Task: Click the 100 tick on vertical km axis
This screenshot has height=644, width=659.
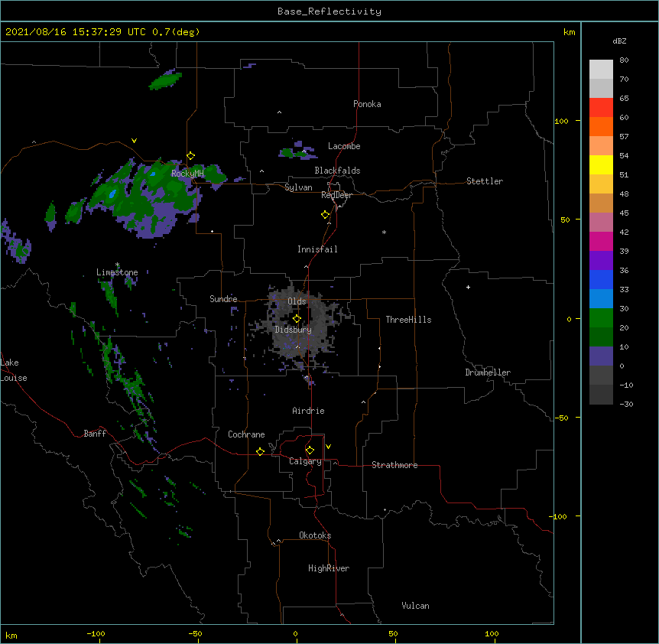Action: click(561, 121)
